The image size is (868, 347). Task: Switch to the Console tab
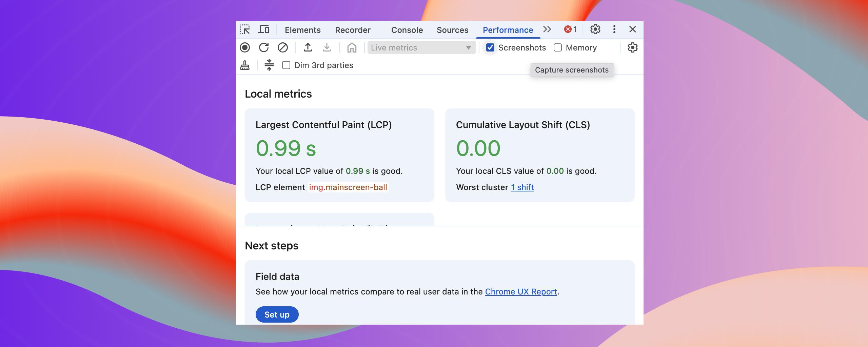(x=407, y=30)
